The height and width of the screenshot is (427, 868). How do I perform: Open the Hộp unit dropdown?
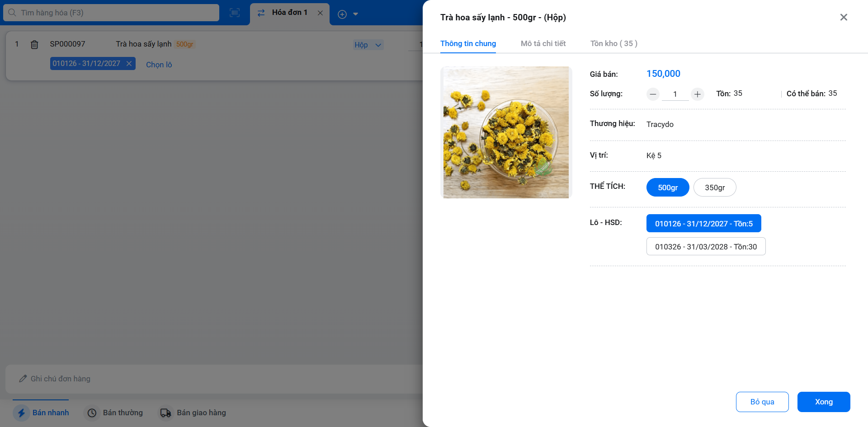368,45
